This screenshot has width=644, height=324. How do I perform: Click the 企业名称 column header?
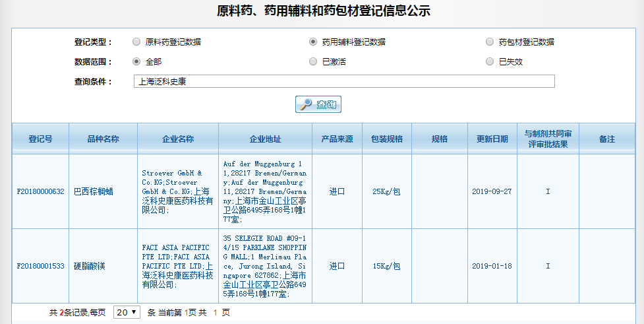(x=178, y=139)
